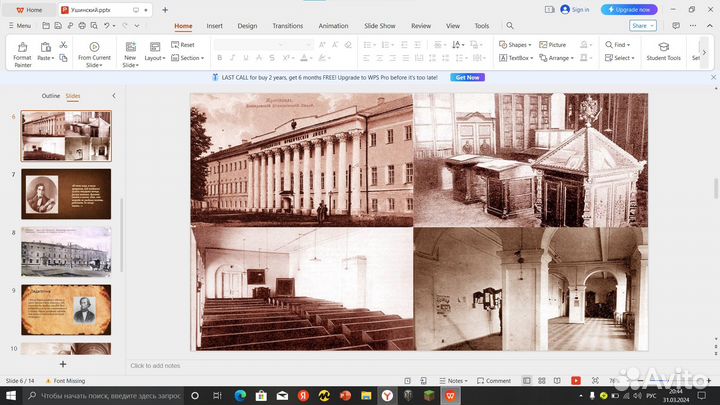Dismiss the promo banner with its X
Image resolution: width=720 pixels, height=405 pixels.
pos(713,78)
